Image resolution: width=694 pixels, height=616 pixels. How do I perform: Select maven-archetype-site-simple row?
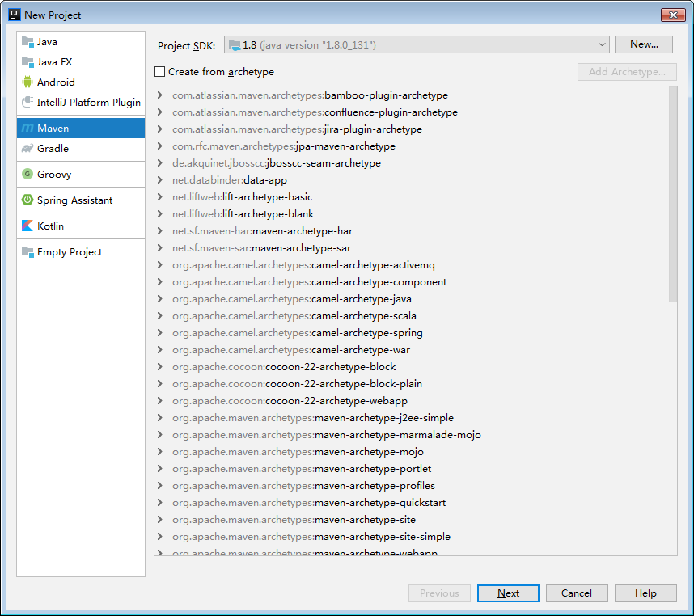pos(412,537)
